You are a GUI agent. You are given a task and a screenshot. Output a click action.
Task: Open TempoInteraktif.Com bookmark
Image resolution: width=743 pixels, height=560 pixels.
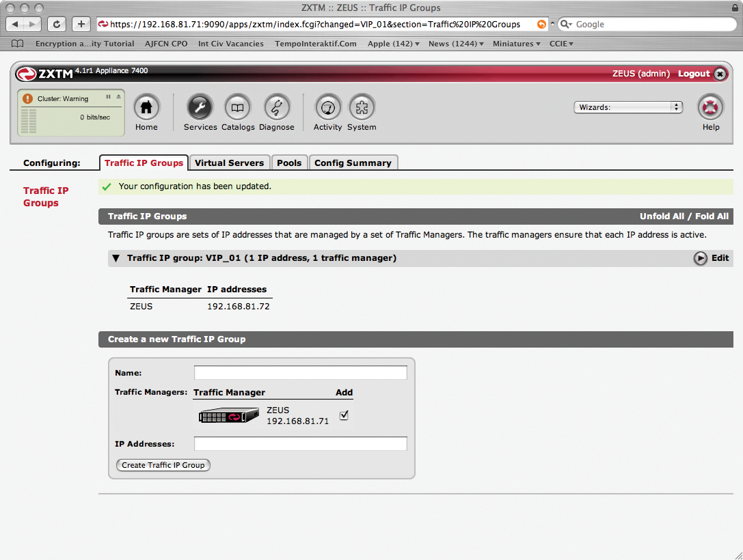pos(316,44)
